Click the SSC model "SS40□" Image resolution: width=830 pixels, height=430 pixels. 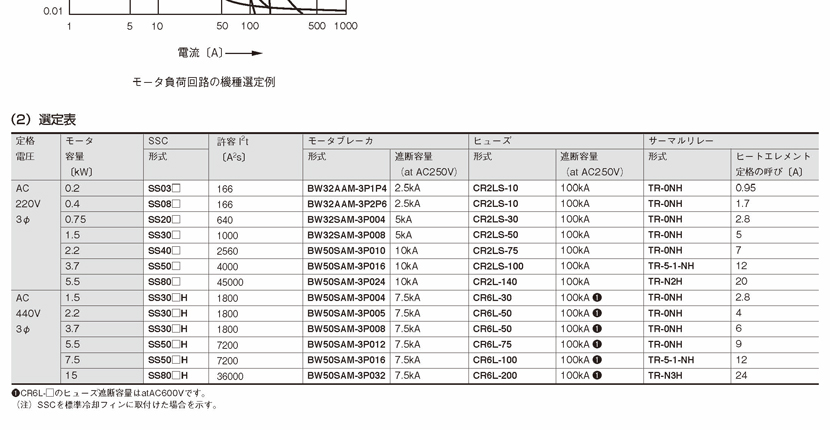point(164,250)
